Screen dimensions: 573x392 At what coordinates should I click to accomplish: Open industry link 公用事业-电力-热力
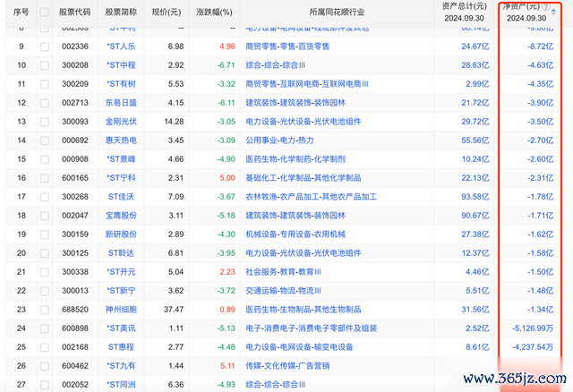click(x=281, y=140)
